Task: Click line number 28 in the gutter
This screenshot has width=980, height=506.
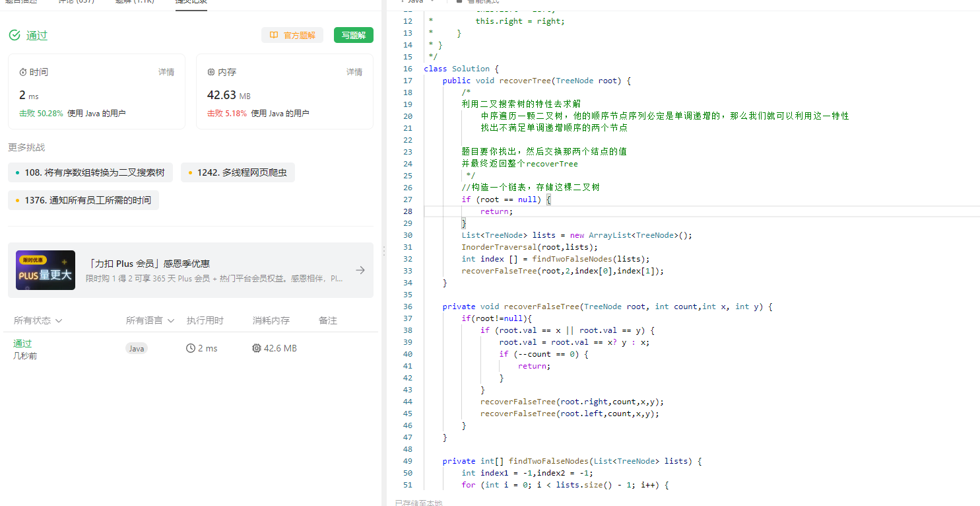Action: pyautogui.click(x=408, y=211)
